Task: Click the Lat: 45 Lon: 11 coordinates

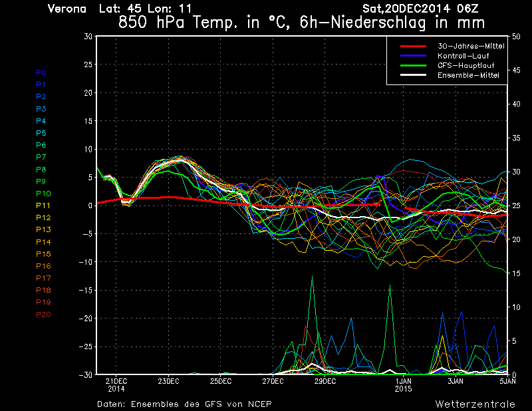Action: (145, 9)
